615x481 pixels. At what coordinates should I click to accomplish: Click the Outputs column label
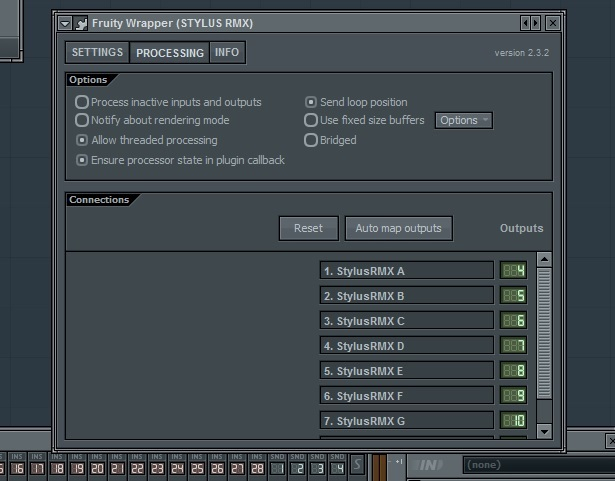click(521, 228)
